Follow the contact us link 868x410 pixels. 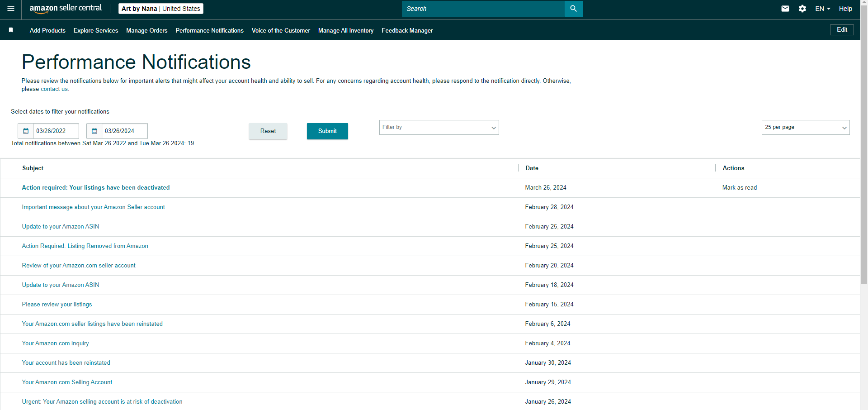click(x=54, y=89)
